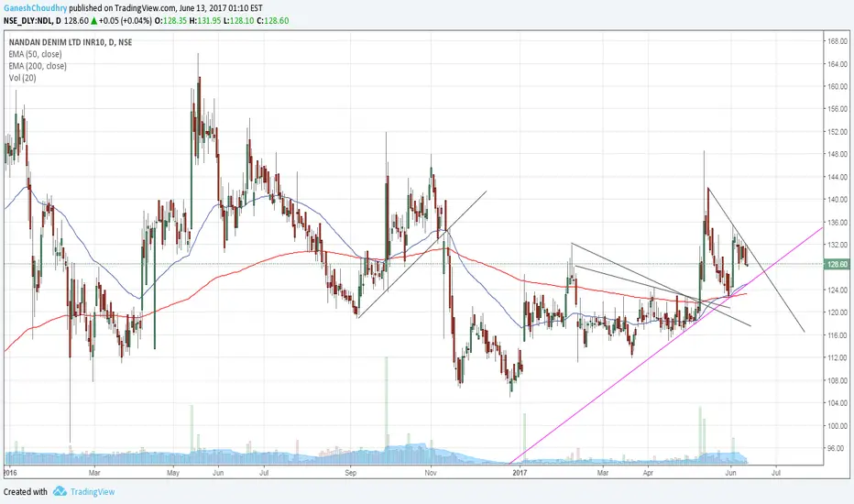Click the Apr time axis label
Screen dimensions: 854x504
click(x=648, y=473)
